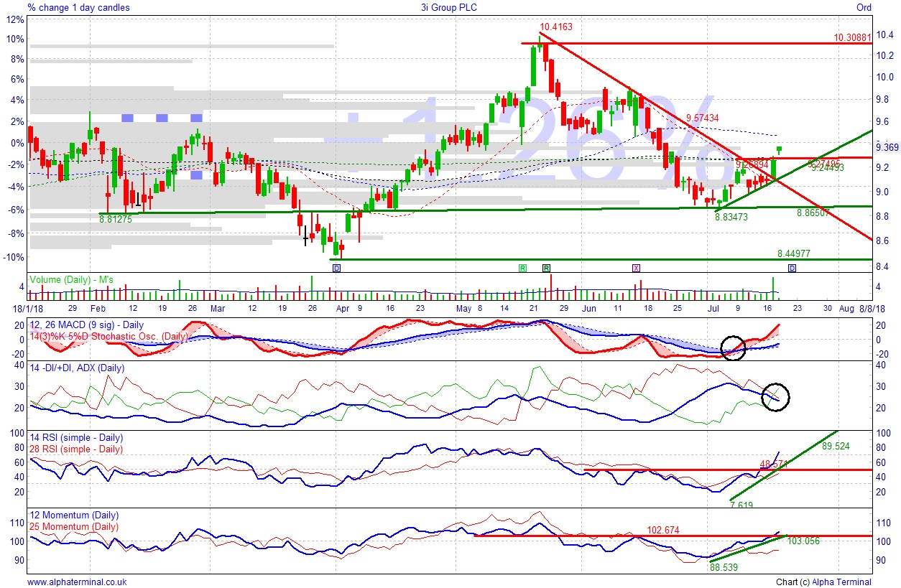Click the dark-outlined R results marker

[x=546, y=268]
